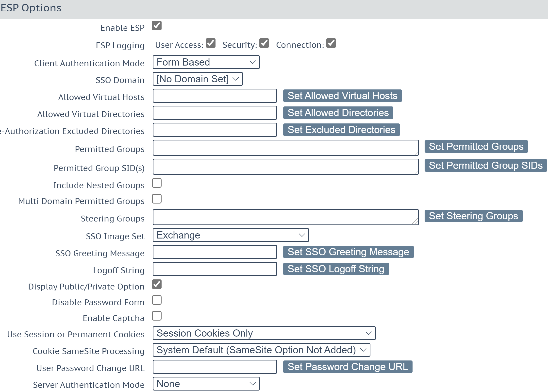Screen dimensions: 548x392
Task: Toggle User Access logging checkbox
Action: click(211, 43)
